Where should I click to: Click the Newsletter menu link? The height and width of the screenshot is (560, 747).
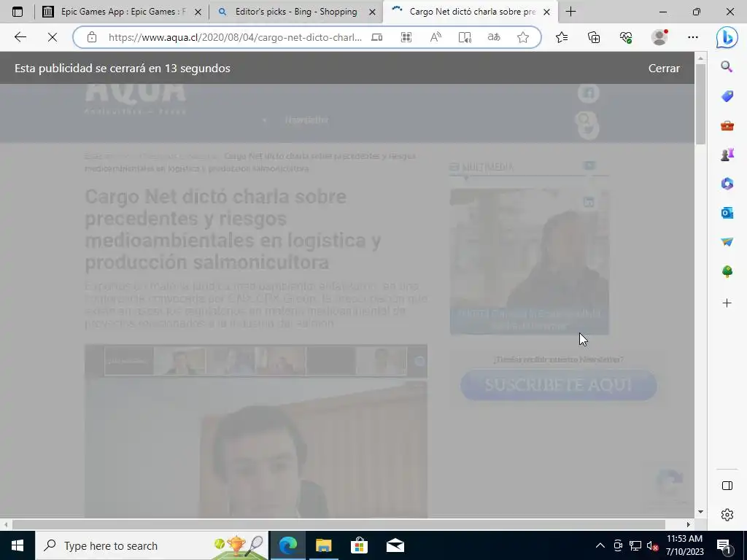coord(306,120)
